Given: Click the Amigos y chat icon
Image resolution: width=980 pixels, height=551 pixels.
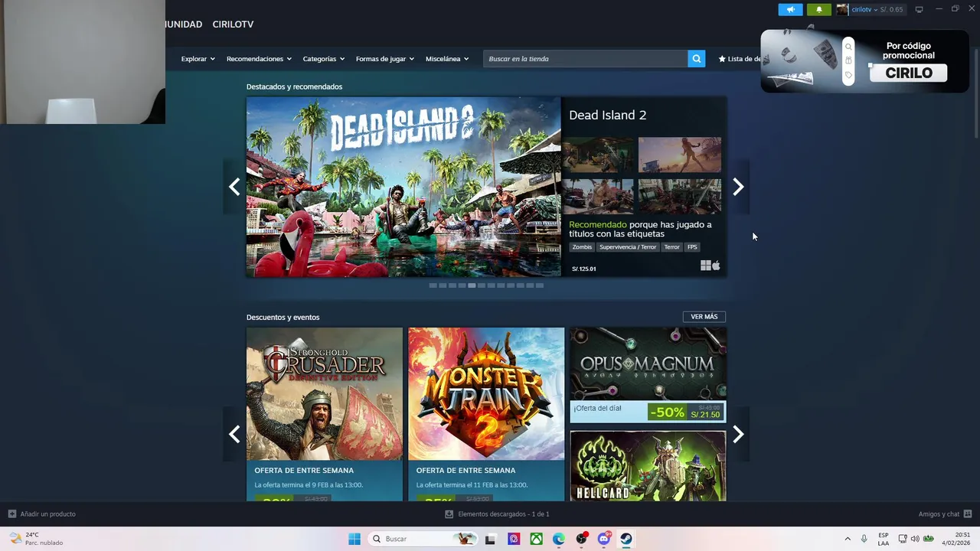Looking at the screenshot, I should point(968,514).
